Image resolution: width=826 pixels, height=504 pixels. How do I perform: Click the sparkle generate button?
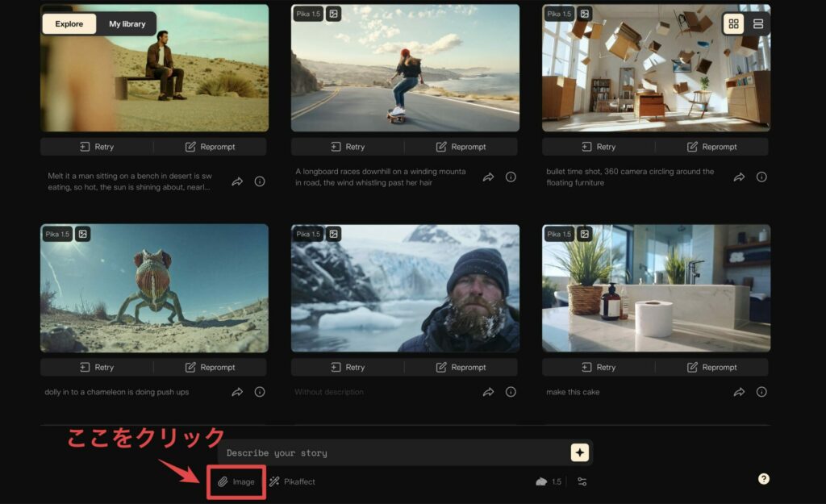(x=579, y=452)
